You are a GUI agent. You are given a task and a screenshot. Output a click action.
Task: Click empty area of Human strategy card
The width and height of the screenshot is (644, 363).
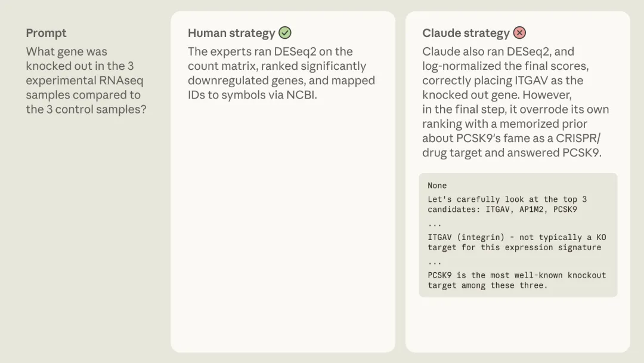[283, 227]
